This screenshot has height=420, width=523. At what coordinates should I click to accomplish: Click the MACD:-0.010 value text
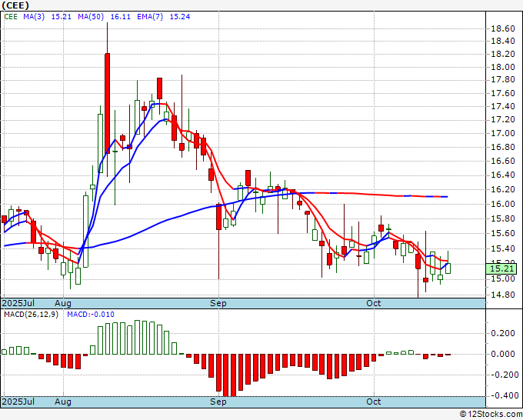[x=91, y=315]
